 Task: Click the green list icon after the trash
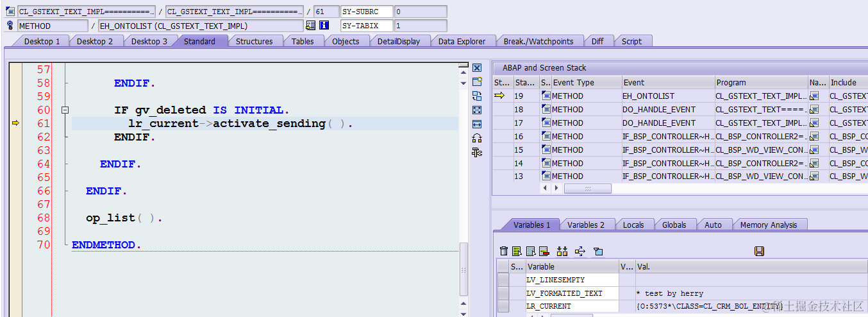pos(517,251)
